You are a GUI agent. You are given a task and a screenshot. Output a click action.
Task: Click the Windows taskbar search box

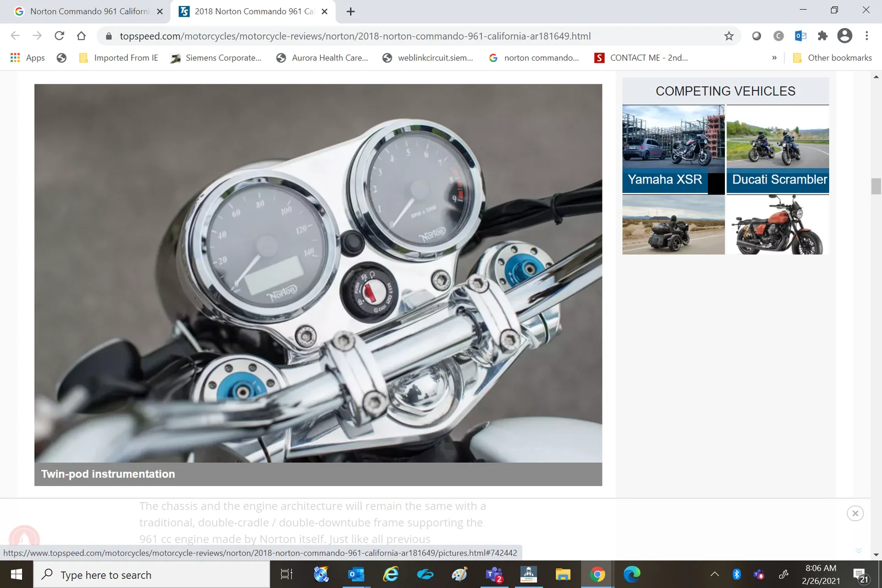point(152,575)
